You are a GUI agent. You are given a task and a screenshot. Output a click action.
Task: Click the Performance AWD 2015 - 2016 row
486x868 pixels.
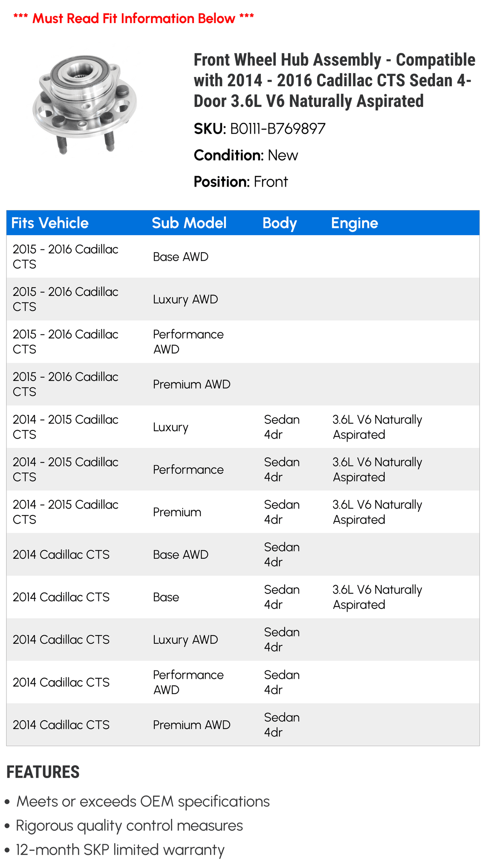click(243, 342)
